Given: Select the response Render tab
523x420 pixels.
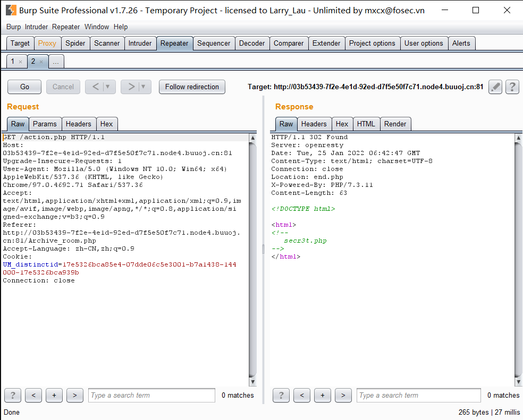Looking at the screenshot, I should tap(395, 124).
